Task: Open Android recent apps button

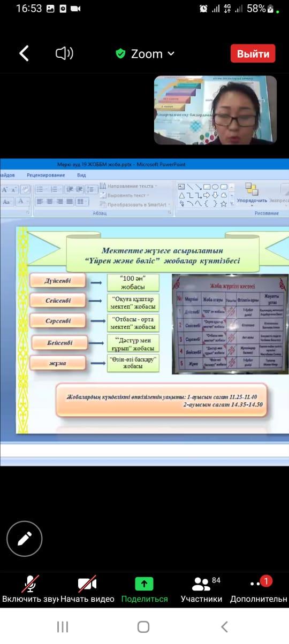Action: [63, 627]
